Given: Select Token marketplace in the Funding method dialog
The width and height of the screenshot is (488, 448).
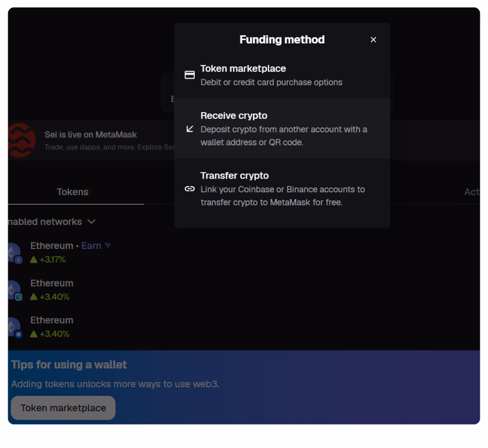Looking at the screenshot, I should [x=282, y=75].
